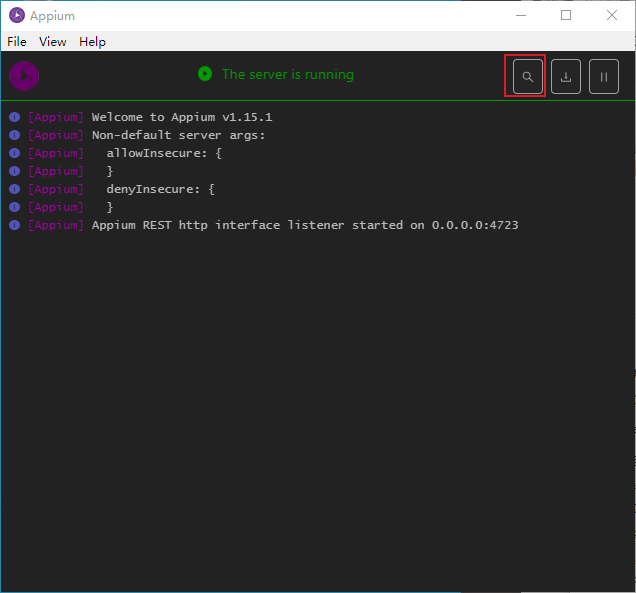Click info icon beside REST http interface line
Screen dimensions: 636x593
[15, 225]
